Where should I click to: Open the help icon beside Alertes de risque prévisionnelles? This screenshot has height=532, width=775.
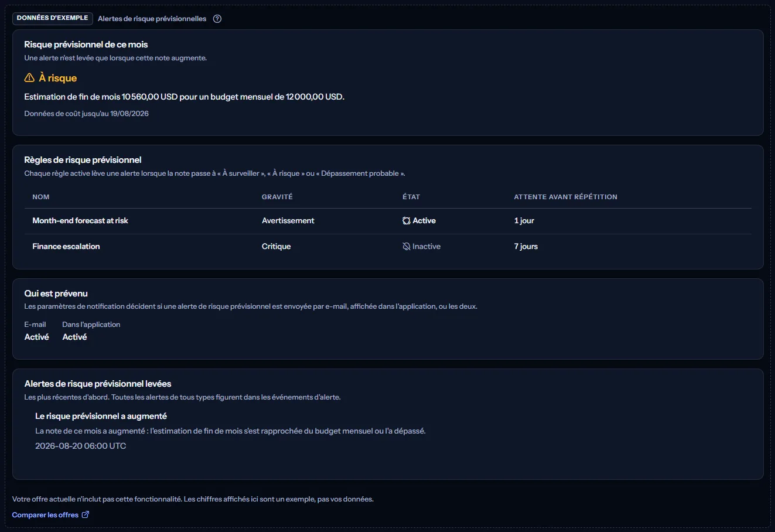tap(217, 19)
